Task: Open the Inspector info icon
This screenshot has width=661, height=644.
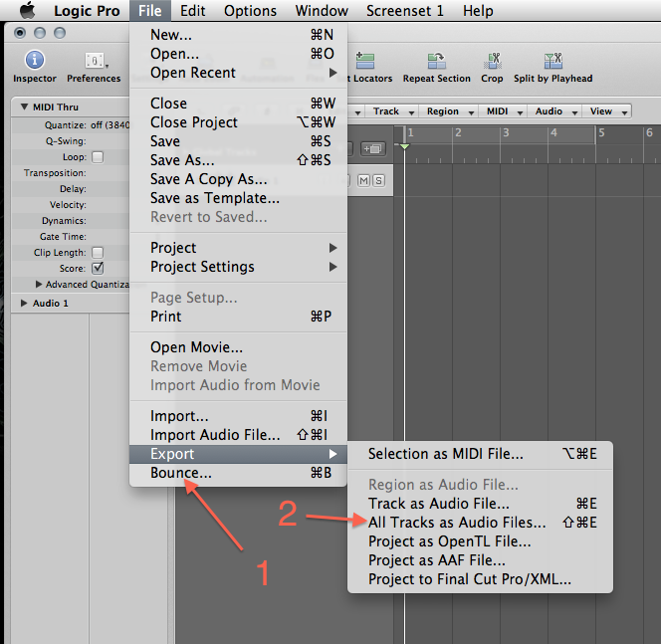Action: (x=35, y=60)
